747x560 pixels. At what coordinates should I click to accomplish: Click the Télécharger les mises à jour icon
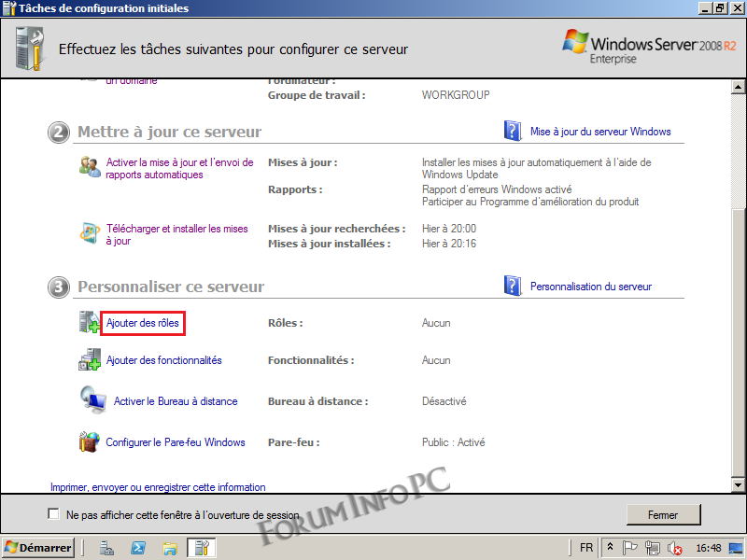(89, 232)
